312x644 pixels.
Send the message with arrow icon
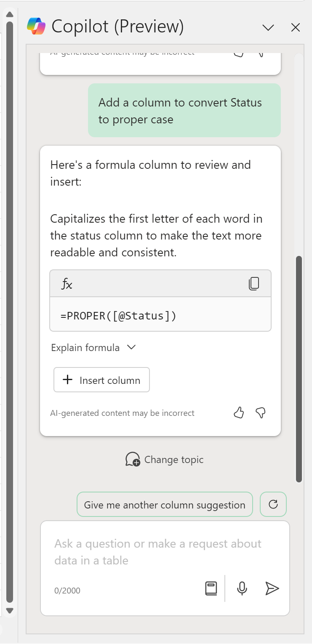(x=272, y=588)
